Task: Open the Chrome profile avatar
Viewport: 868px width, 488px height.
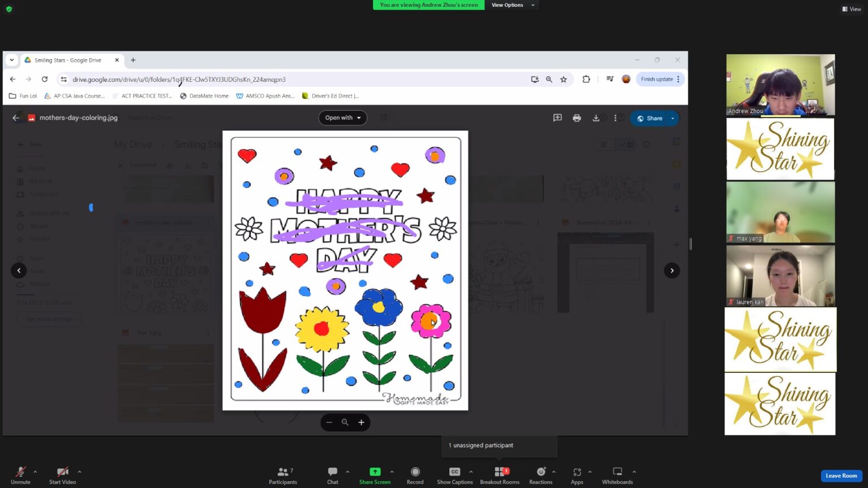Action: (x=626, y=79)
